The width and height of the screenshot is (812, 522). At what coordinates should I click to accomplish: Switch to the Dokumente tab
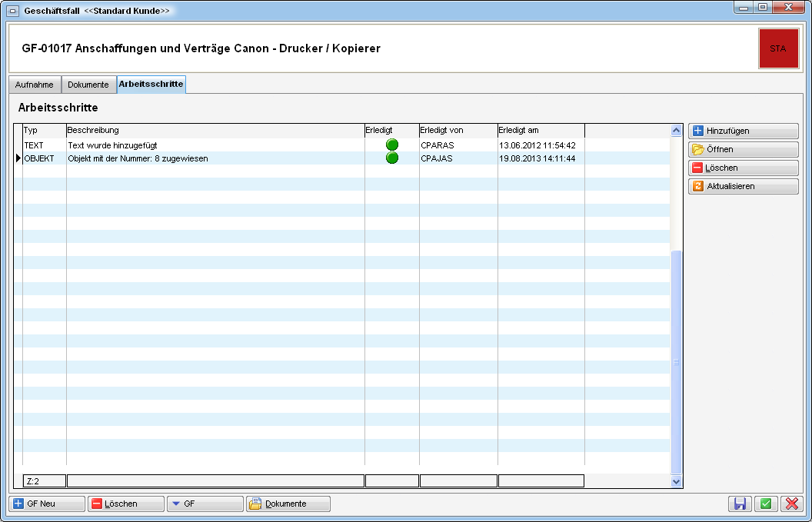click(88, 85)
